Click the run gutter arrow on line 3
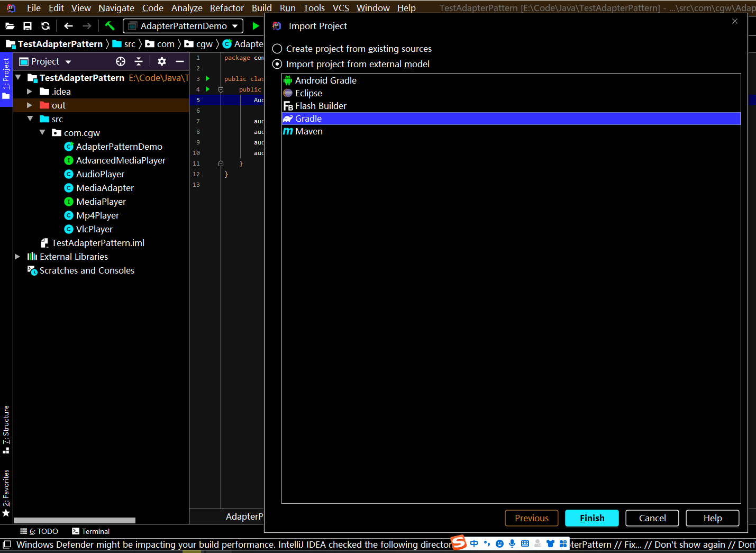 [208, 78]
